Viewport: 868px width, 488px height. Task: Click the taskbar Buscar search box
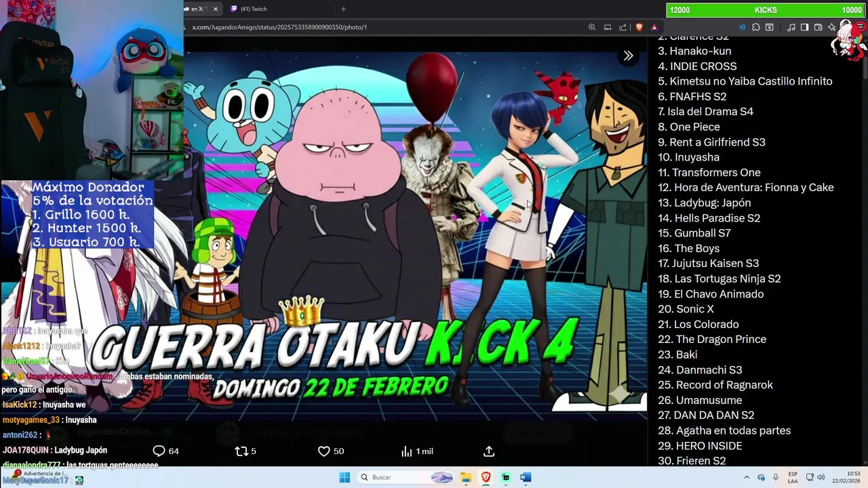coord(406,477)
